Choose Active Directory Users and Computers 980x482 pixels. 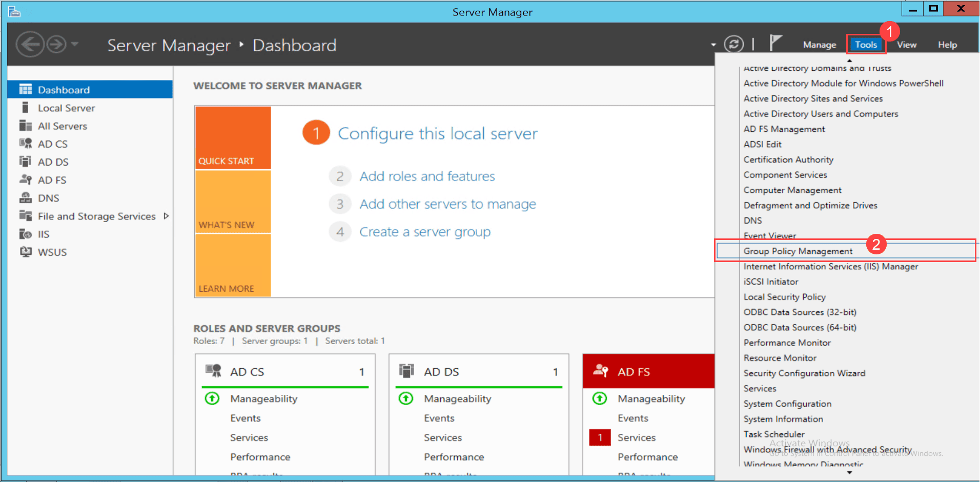click(820, 114)
